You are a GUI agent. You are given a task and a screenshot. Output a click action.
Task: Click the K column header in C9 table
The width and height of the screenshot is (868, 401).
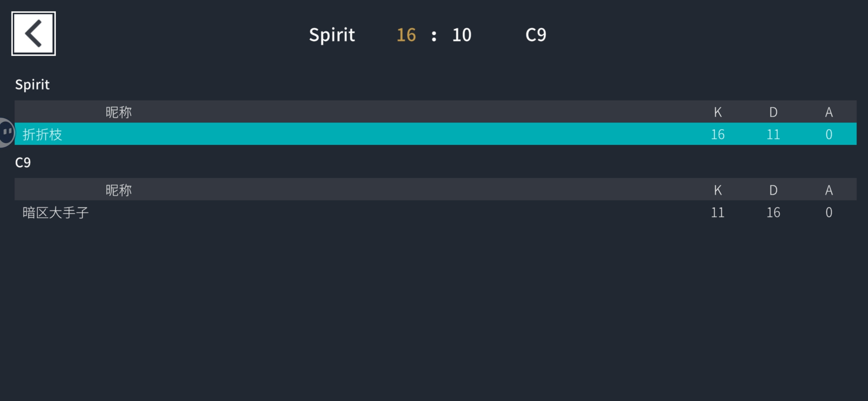click(718, 190)
